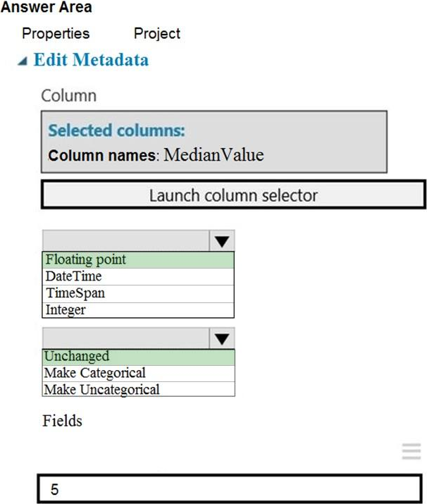The image size is (427, 504).
Task: Click the hamburger menu icon below Fields
Action: pos(411,452)
